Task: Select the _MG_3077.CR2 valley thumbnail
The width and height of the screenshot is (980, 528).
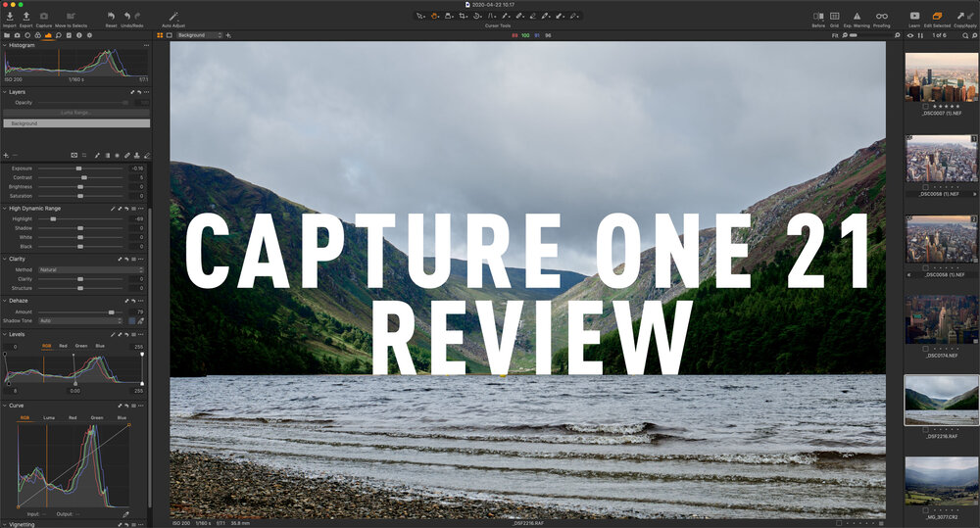Action: 941,481
